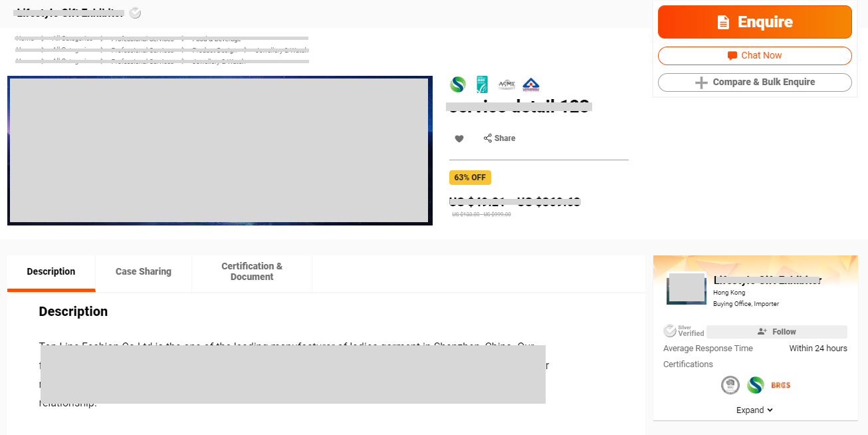Open Chat Now conversation

point(754,56)
